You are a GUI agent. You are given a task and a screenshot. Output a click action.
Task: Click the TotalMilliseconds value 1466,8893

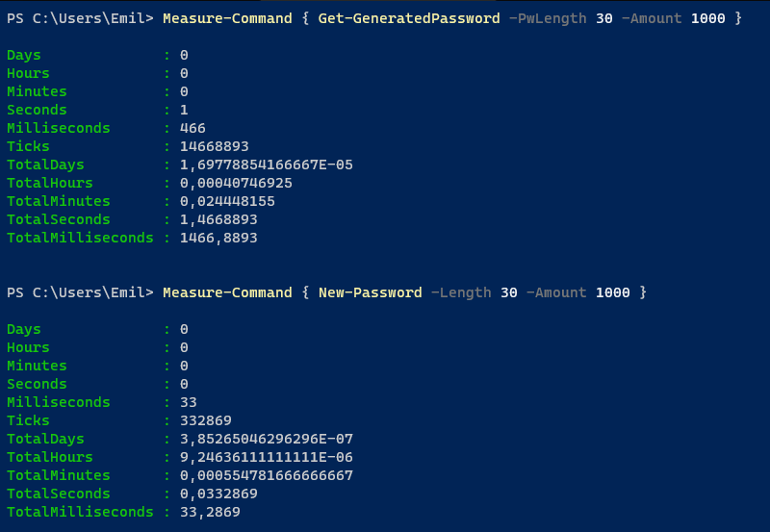pyautogui.click(x=218, y=238)
